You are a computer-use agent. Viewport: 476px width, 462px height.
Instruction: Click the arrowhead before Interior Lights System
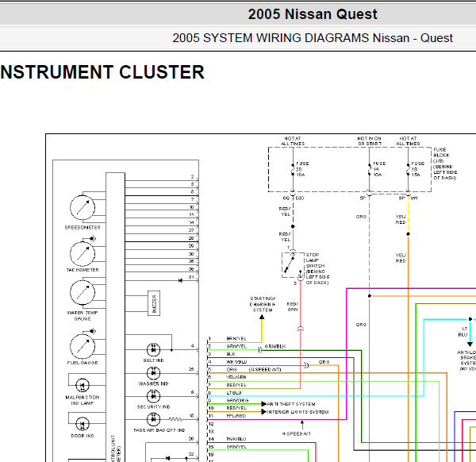264,412
